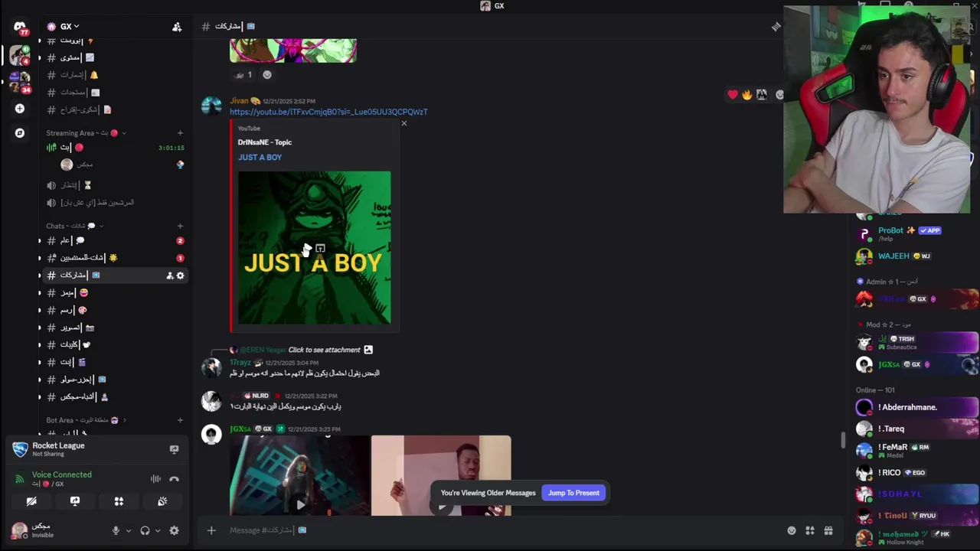The image size is (980, 551).
Task: Disconnect from voice call
Action: pyautogui.click(x=174, y=479)
